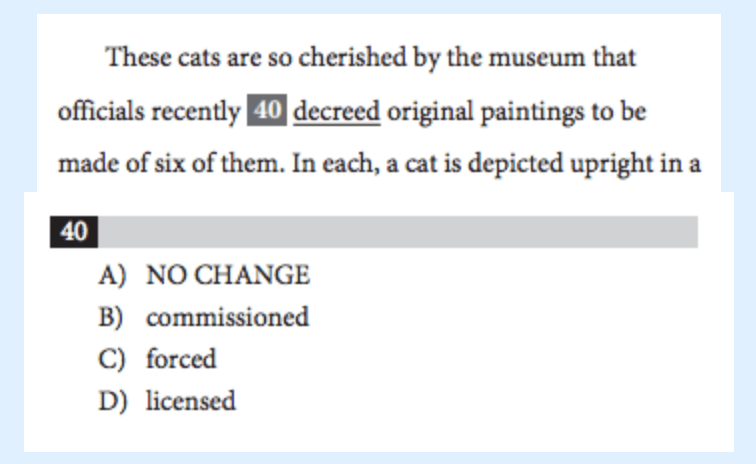Screen dimensions: 756x464
Task: Select answer choice A) NO CHANGE
Action: click(x=204, y=275)
